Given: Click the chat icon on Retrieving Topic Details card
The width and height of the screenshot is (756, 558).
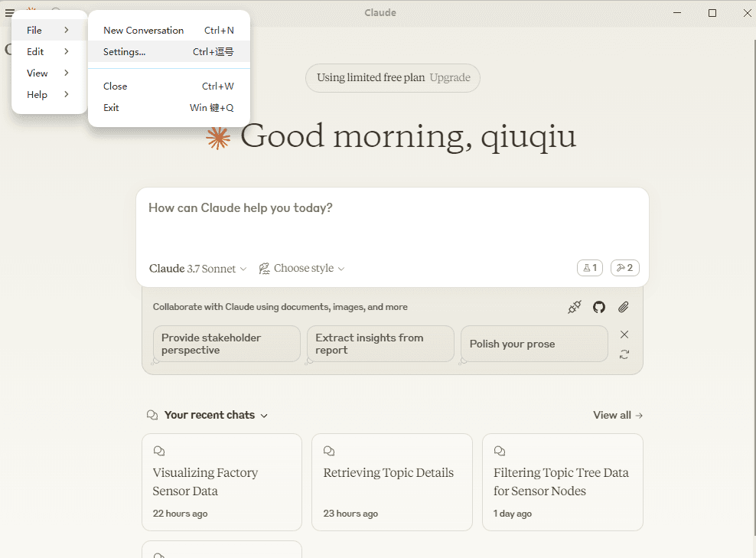Looking at the screenshot, I should pos(329,451).
